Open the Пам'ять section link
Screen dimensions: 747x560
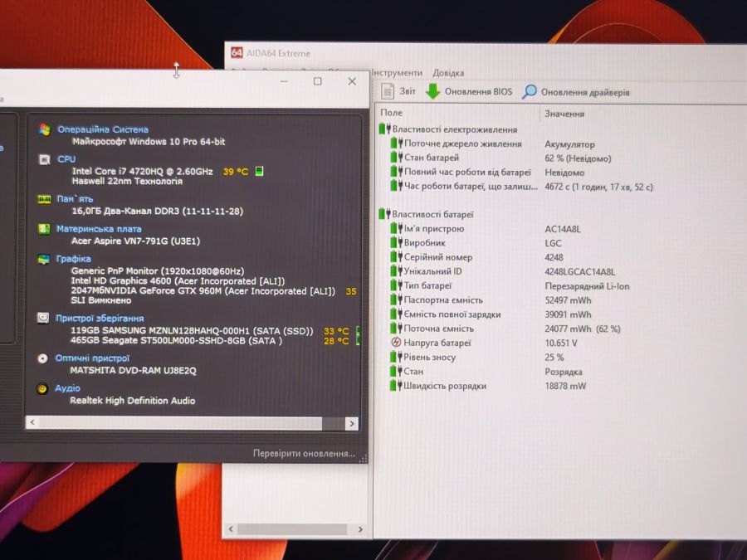pos(75,199)
